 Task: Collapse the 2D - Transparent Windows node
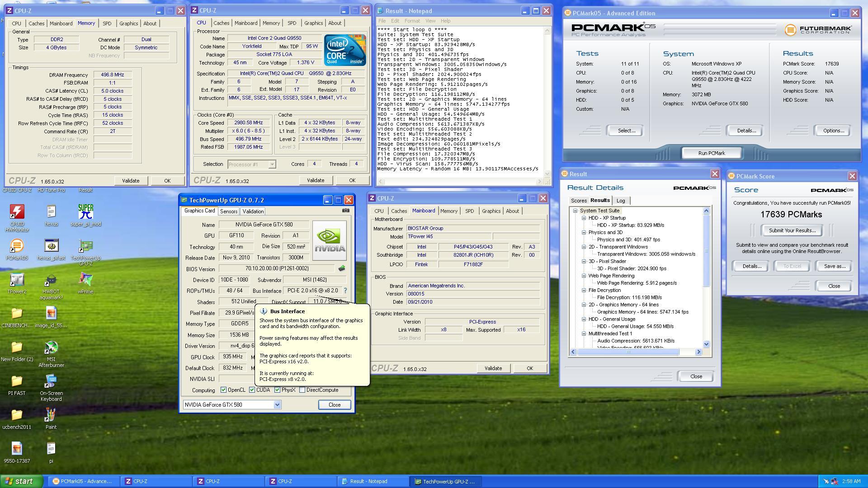coord(584,247)
